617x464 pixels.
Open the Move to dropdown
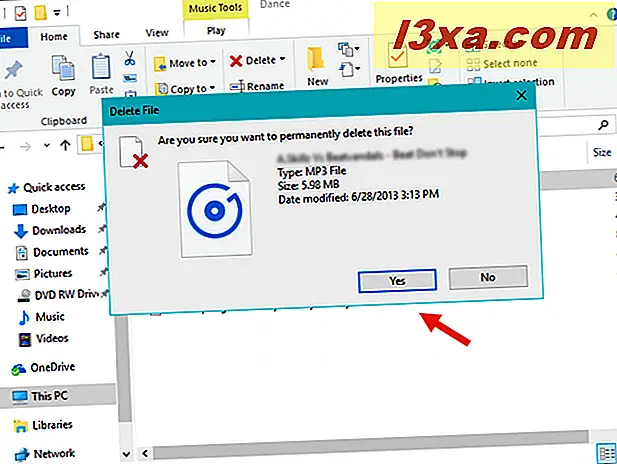pyautogui.click(x=185, y=63)
